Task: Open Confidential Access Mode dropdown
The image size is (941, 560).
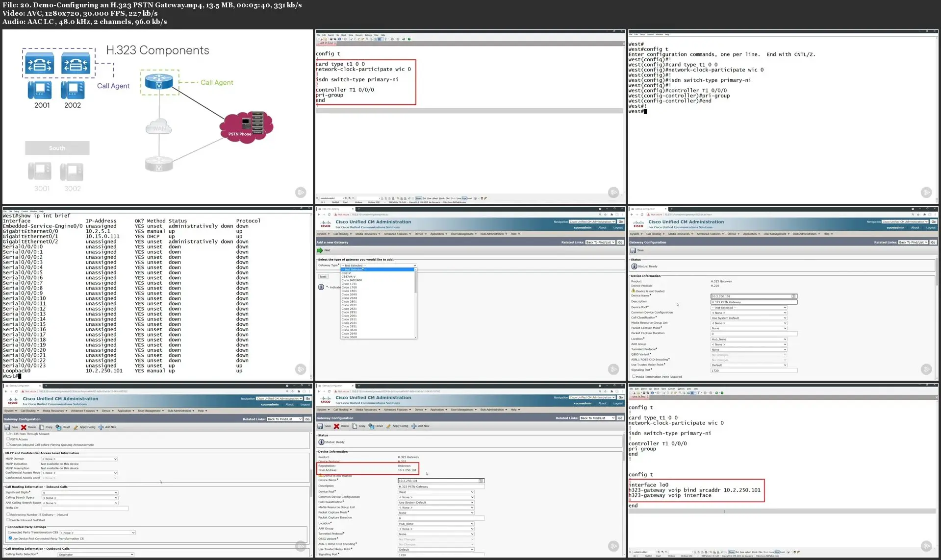Action: (x=79, y=473)
